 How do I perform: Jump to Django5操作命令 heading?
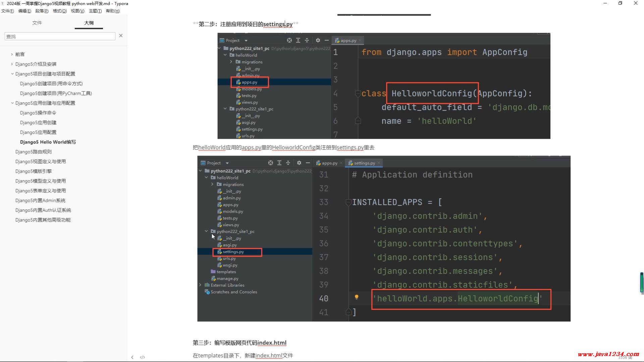38,113
